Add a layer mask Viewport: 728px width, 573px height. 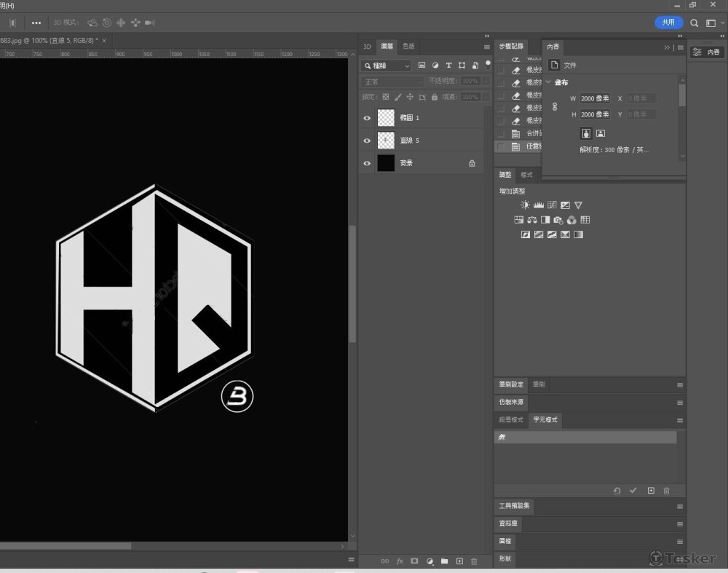414,561
